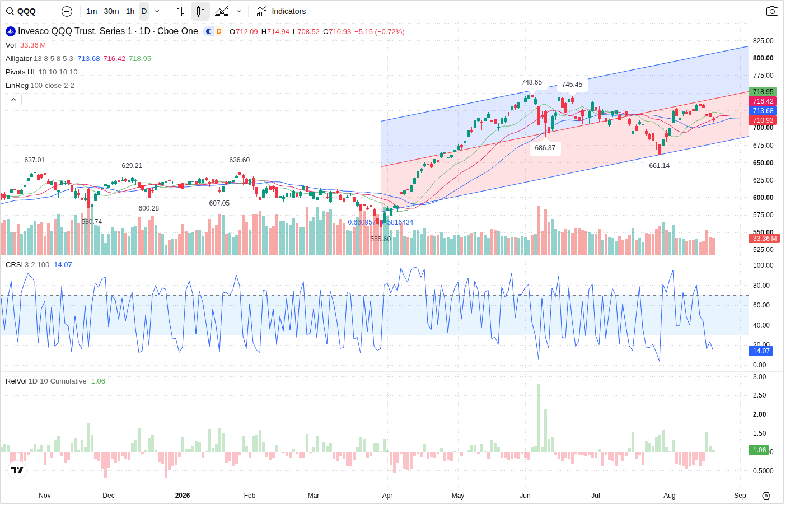Expand the chart type dropdown arrow

point(239,11)
